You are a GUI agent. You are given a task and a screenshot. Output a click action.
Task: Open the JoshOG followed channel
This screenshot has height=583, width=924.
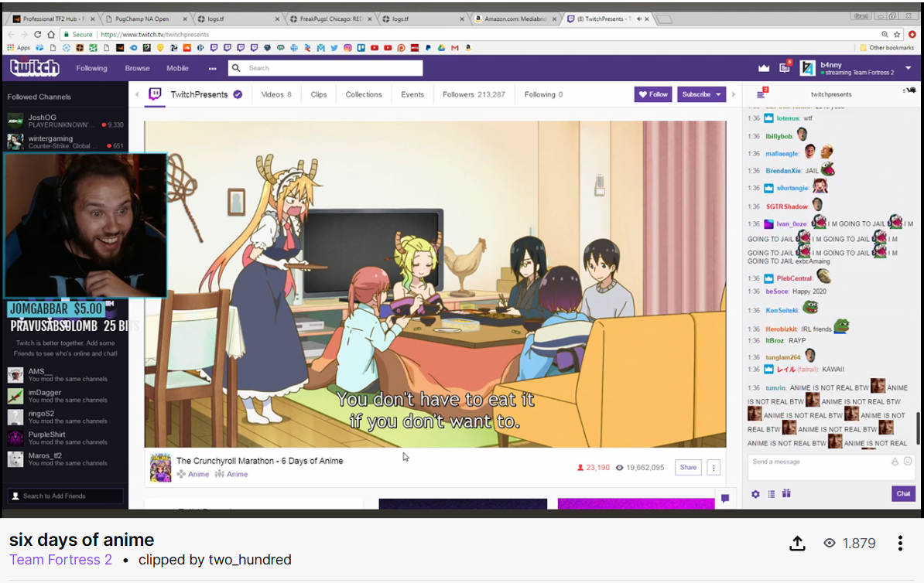pyautogui.click(x=65, y=121)
